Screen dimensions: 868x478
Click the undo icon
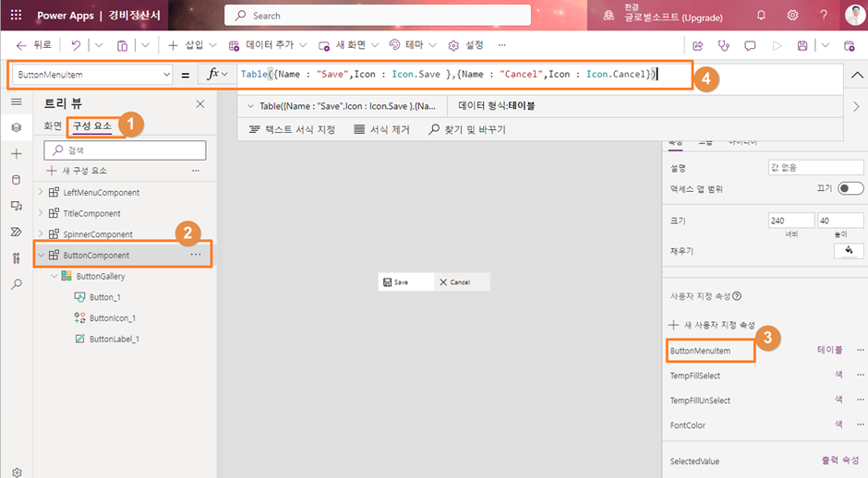click(x=76, y=45)
